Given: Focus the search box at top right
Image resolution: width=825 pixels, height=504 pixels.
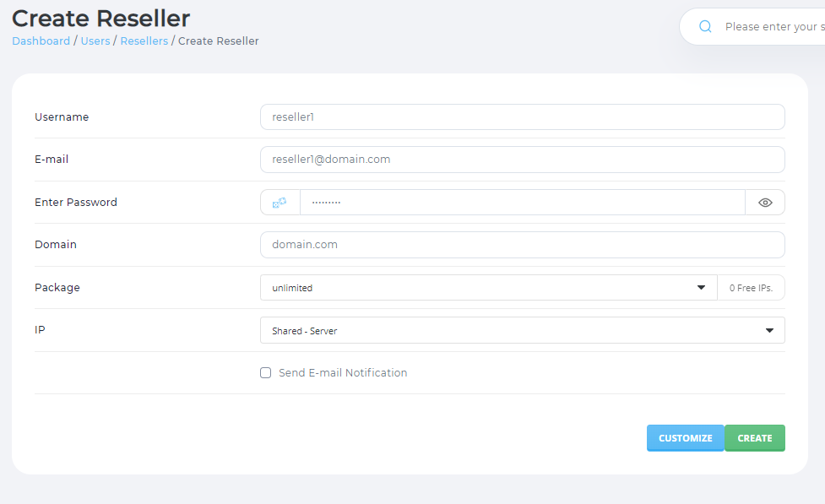Looking at the screenshot, I should (x=768, y=27).
